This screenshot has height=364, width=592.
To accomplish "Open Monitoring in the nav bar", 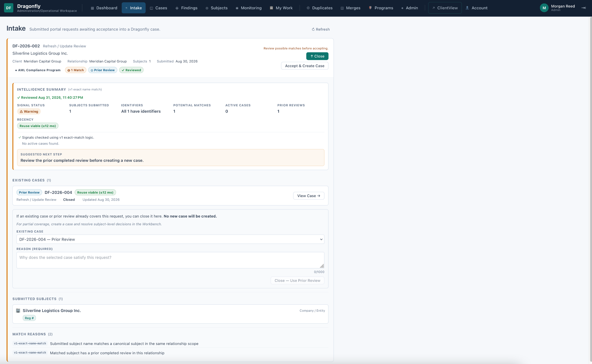I will pyautogui.click(x=249, y=8).
